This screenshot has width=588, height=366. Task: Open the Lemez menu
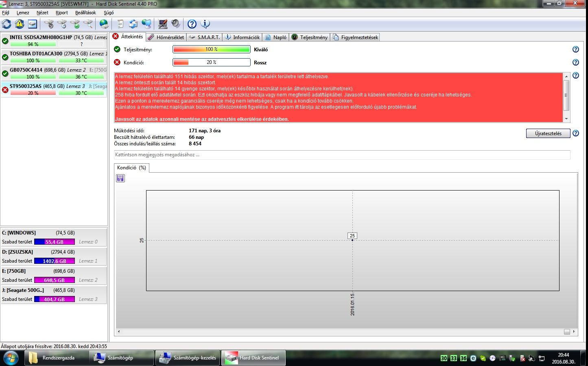[x=23, y=13]
